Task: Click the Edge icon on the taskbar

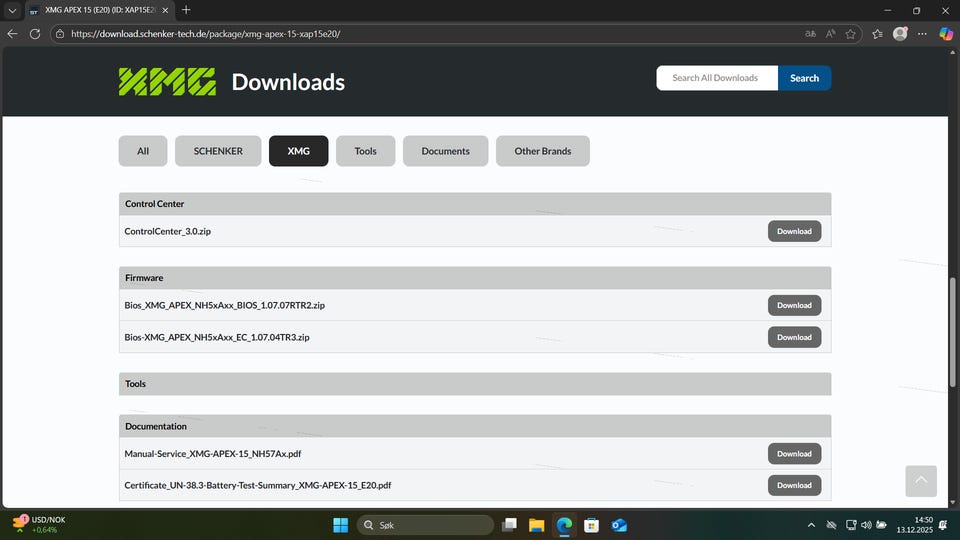Action: (564, 525)
